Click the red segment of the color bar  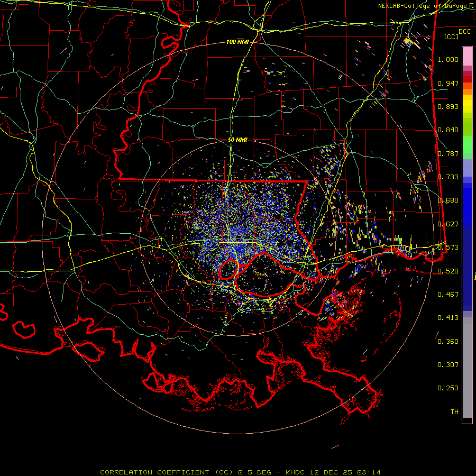pos(467,79)
